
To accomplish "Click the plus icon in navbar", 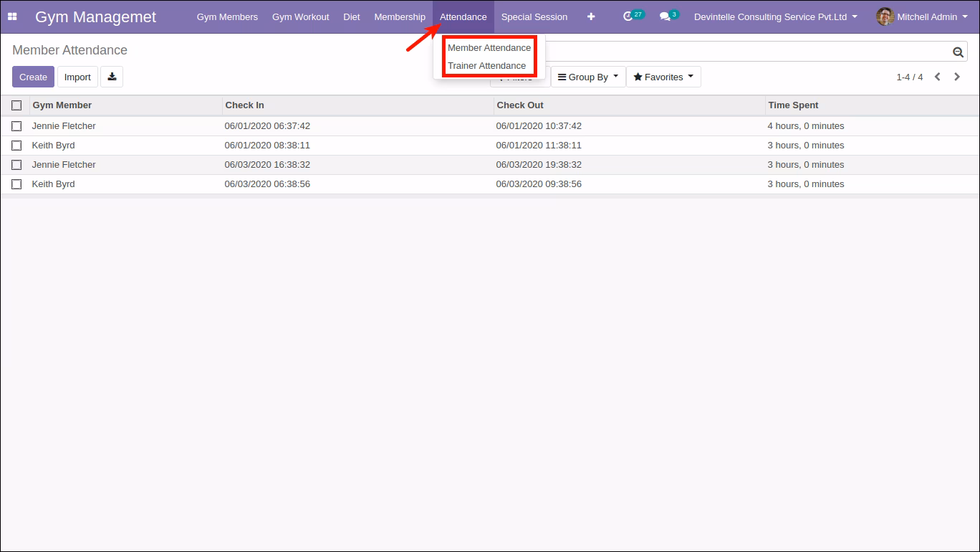I will (x=591, y=16).
